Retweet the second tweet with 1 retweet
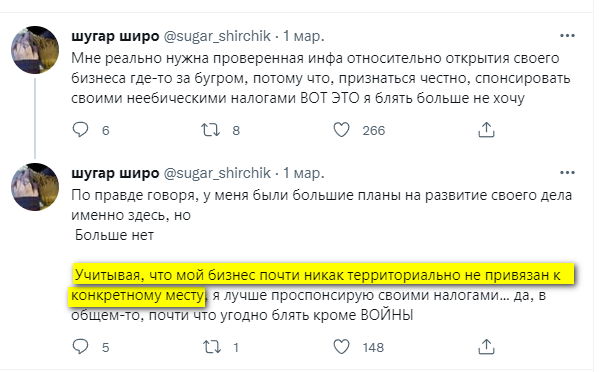The height and width of the screenshot is (372, 610). (212, 347)
